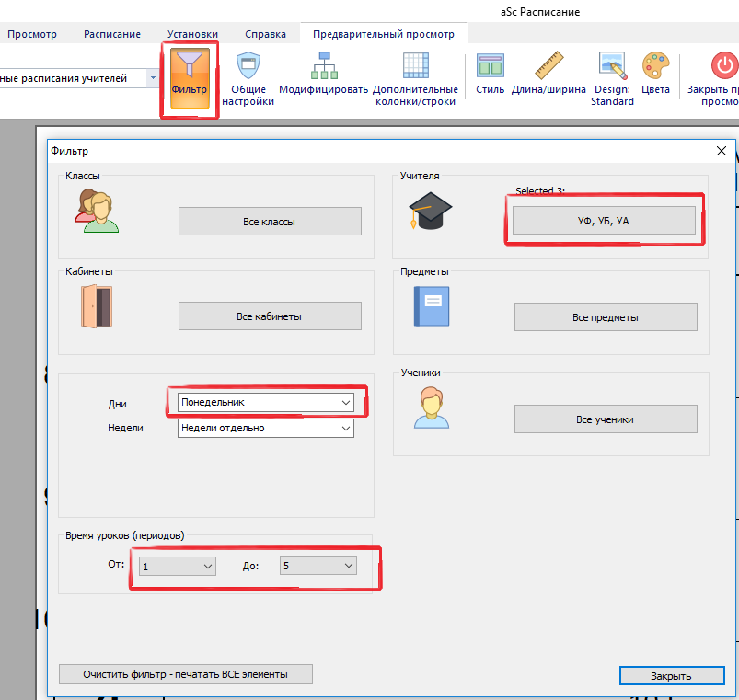Click the УФ, УБ, УА teachers button

(x=604, y=221)
